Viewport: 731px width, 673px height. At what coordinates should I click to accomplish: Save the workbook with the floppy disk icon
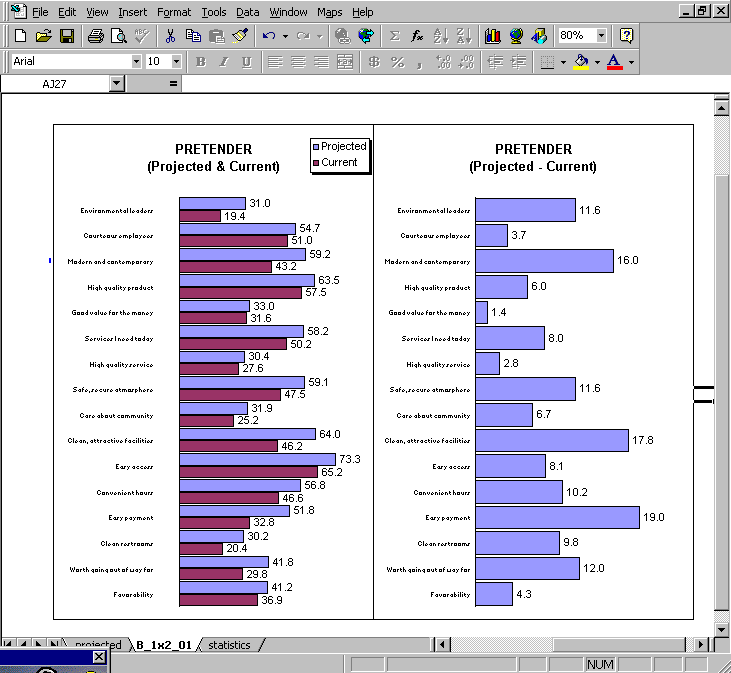(x=67, y=36)
